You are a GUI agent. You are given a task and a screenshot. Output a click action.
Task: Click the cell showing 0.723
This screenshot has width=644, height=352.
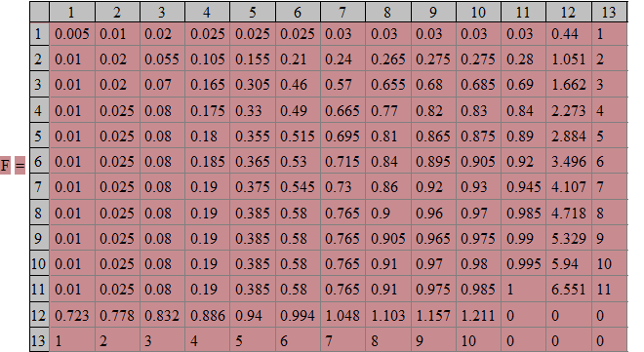tap(72, 315)
